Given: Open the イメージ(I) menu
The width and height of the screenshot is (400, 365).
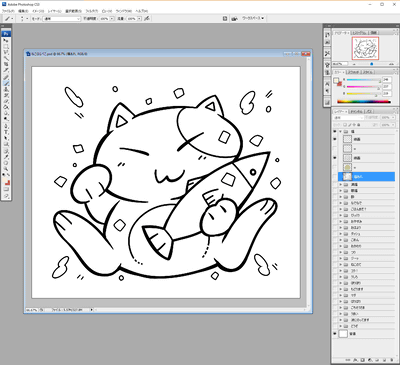Looking at the screenshot, I should click(38, 11).
